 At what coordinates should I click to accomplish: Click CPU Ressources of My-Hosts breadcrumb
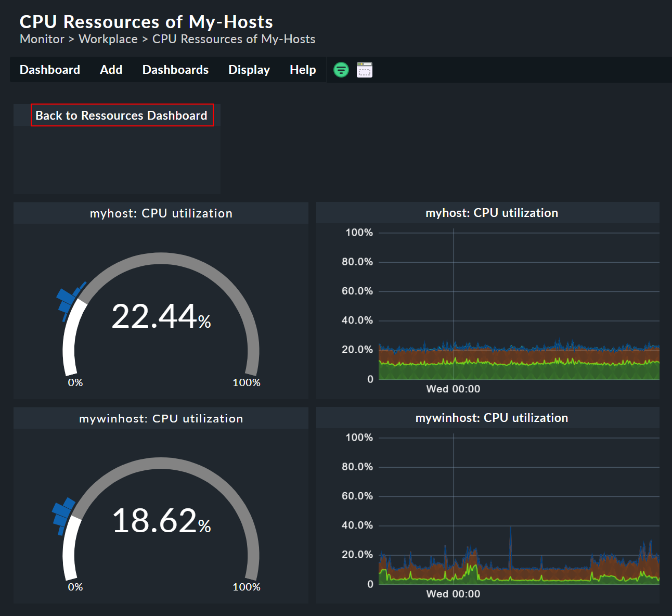[x=234, y=39]
